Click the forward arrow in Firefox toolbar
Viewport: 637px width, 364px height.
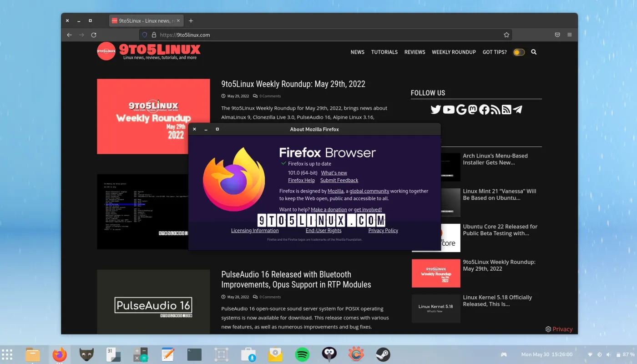pos(81,35)
